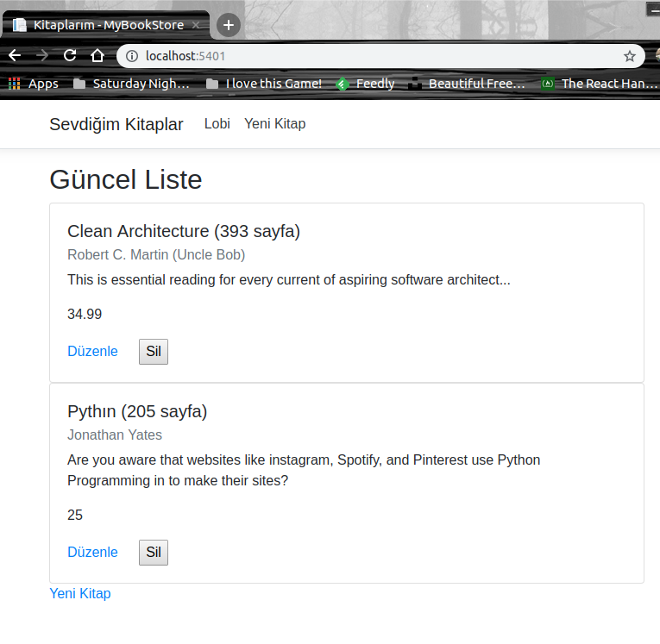660x644 pixels.
Task: Expand the I love this Game! folder
Action: coord(264,84)
